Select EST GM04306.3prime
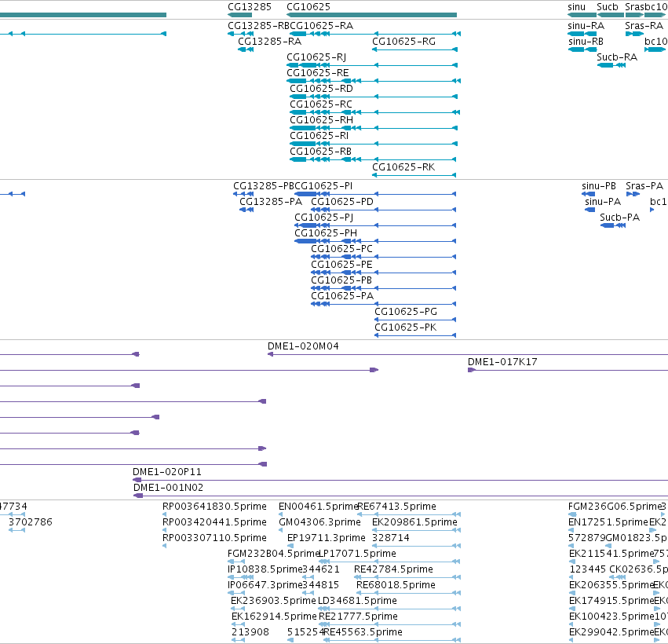The height and width of the screenshot is (644, 668). click(319, 522)
